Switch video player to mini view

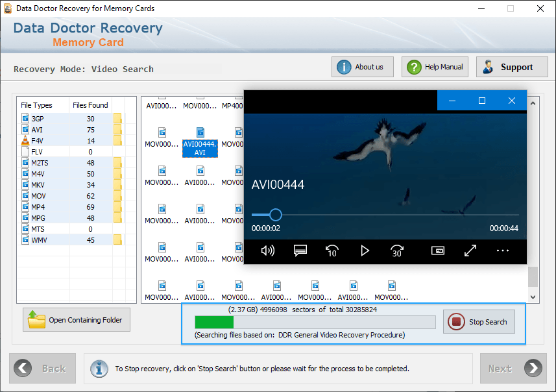pyautogui.click(x=438, y=251)
